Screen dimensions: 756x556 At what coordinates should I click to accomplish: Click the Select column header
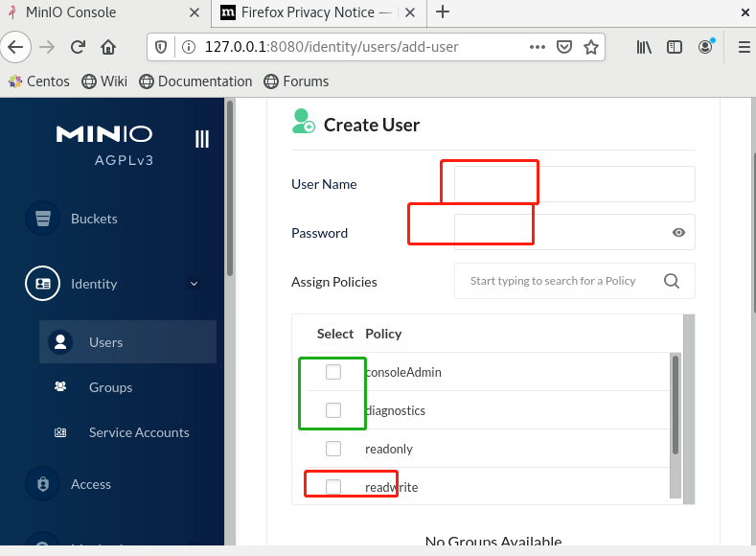(x=335, y=334)
